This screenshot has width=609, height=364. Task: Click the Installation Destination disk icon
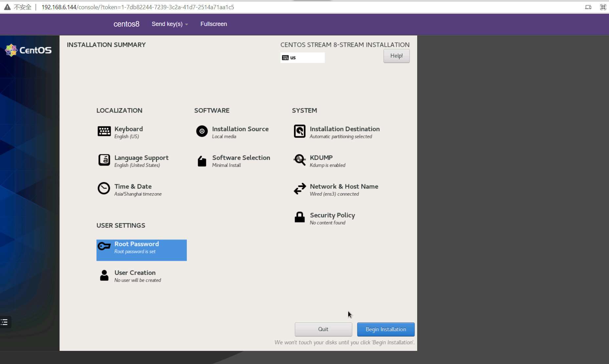[x=300, y=131]
